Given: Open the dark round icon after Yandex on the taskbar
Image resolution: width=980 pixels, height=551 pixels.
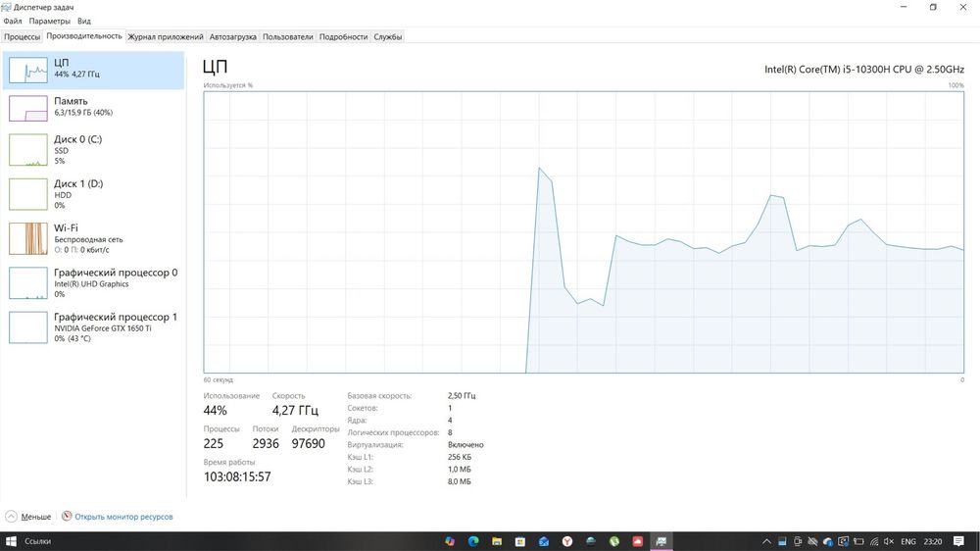Looking at the screenshot, I should (591, 541).
